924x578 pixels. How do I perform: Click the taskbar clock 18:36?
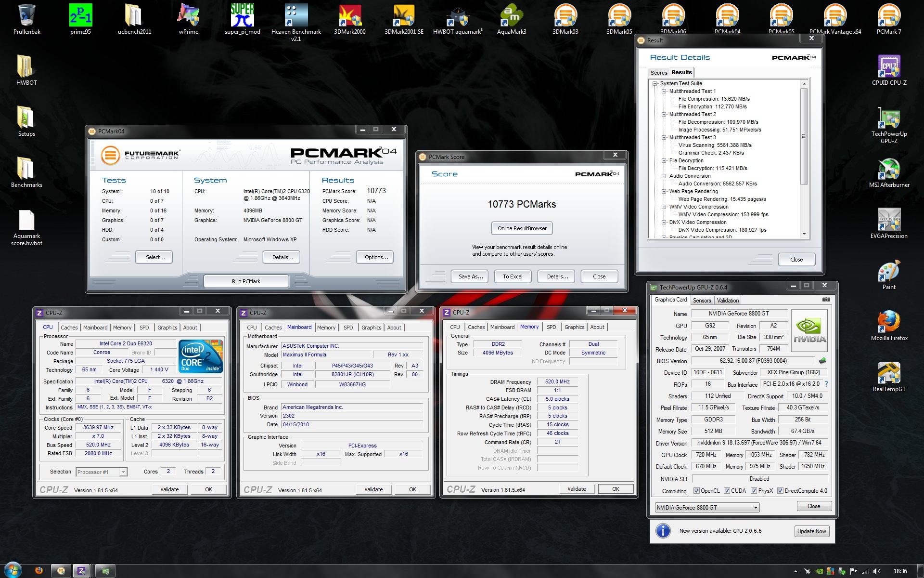[x=900, y=571]
